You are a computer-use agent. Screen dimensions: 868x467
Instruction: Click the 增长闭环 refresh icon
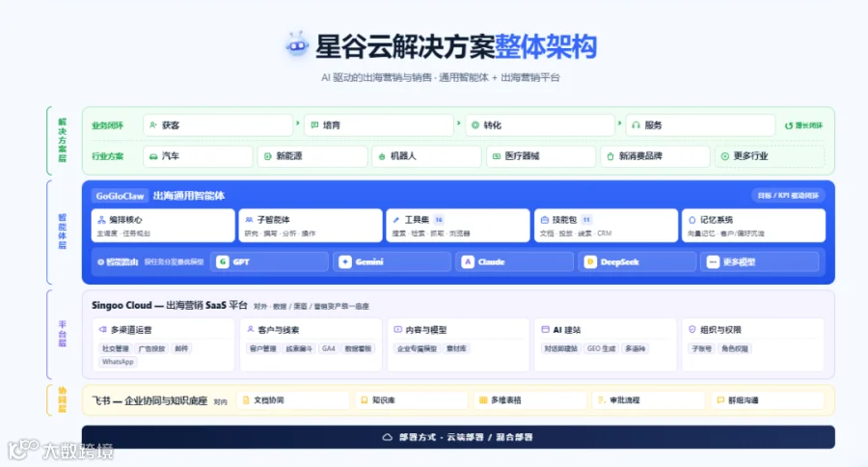point(789,125)
